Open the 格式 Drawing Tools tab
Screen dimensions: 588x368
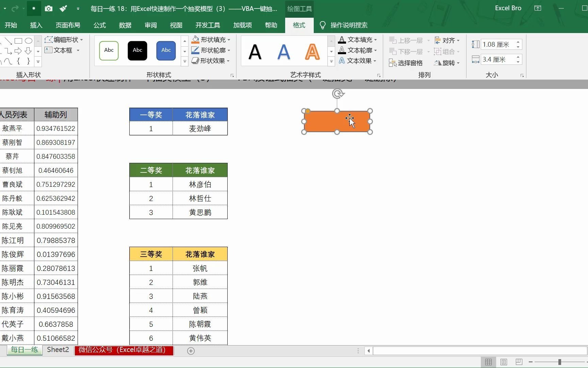[x=299, y=25]
